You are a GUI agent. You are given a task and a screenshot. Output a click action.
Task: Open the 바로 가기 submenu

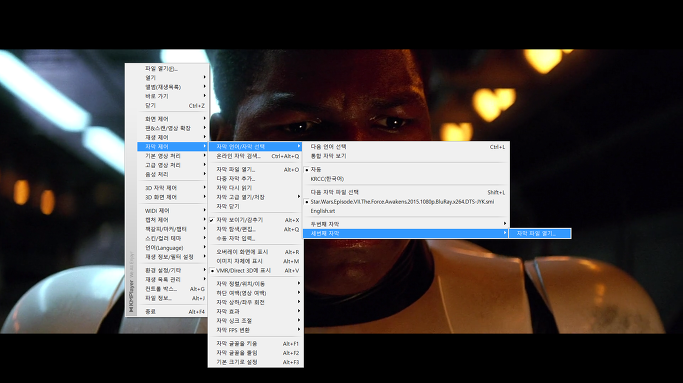click(172, 96)
